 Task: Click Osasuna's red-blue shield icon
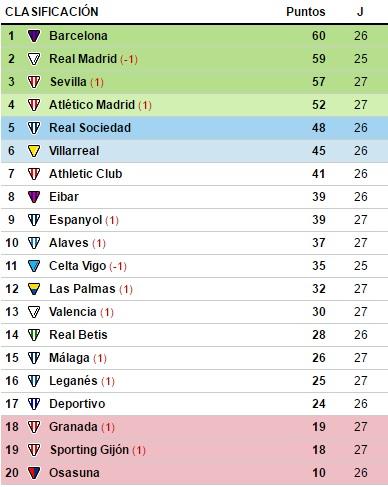coord(34,473)
